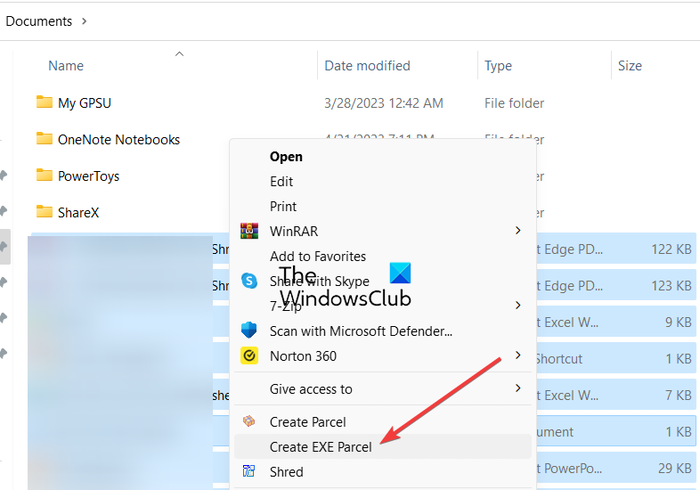700x490 pixels.
Task: Open the WinRAR menu entry
Action: tap(294, 232)
